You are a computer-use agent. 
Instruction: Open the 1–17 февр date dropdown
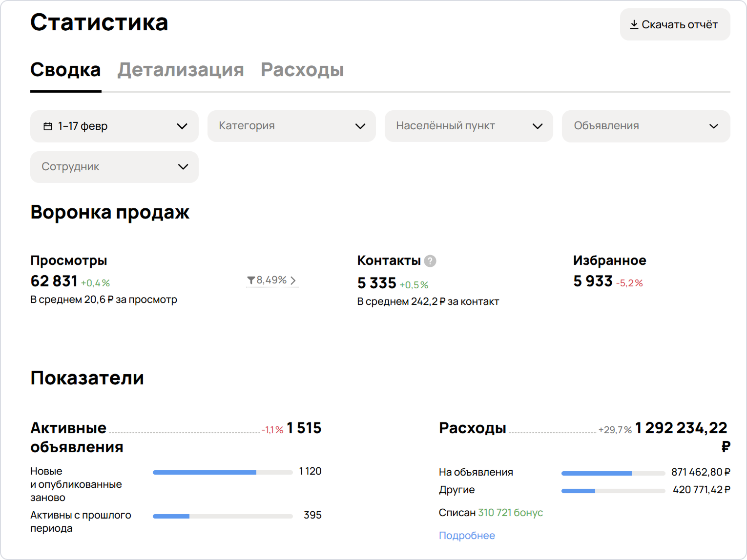(x=114, y=126)
